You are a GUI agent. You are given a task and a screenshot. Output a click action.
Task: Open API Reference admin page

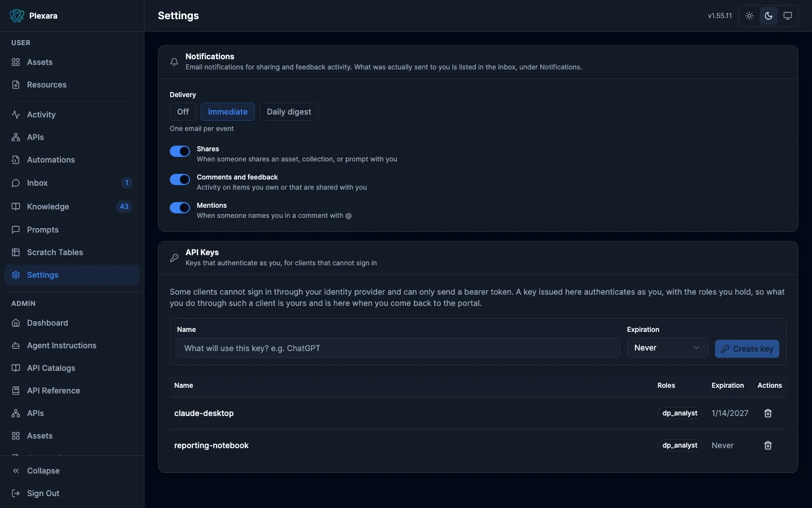pyautogui.click(x=72, y=391)
